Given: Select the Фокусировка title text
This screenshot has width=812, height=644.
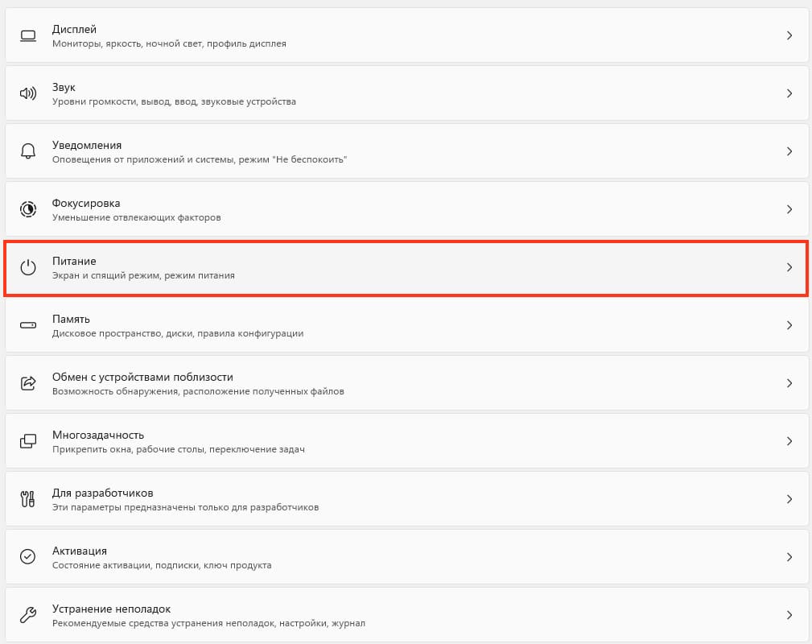Looking at the screenshot, I should [x=86, y=203].
